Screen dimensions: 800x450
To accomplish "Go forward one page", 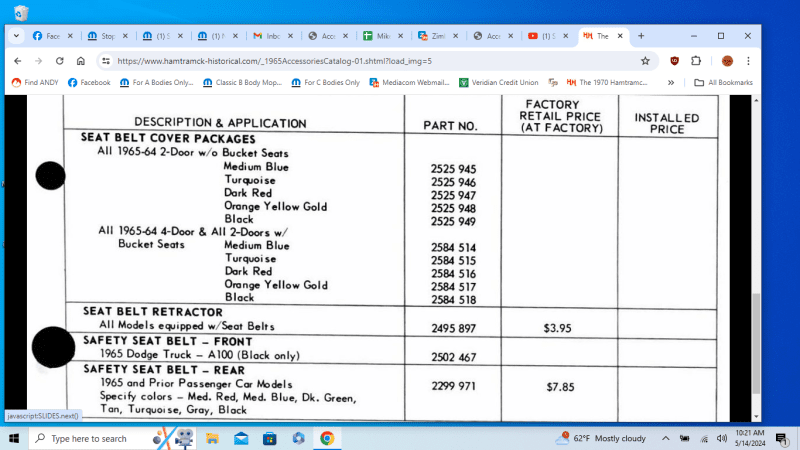I will pos(39,61).
